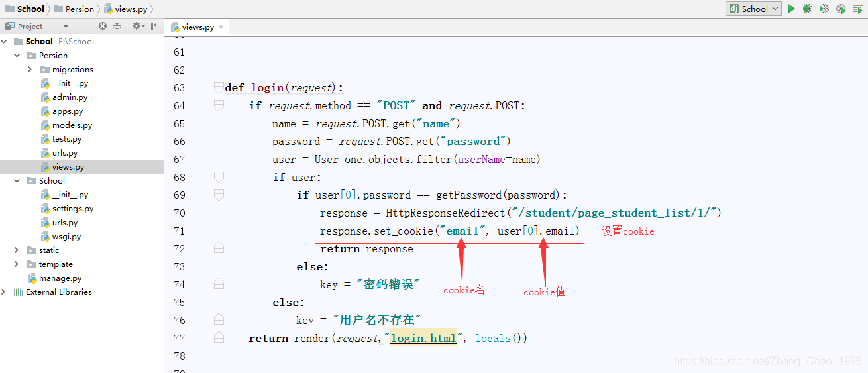Click the concurrency diagram run icon
868x373 pixels.
pyautogui.click(x=858, y=9)
